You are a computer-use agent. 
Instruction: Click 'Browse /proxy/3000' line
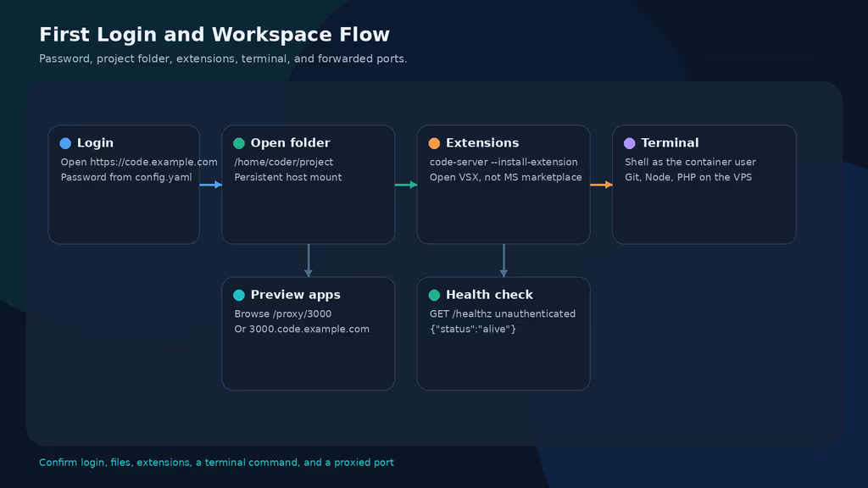point(283,313)
